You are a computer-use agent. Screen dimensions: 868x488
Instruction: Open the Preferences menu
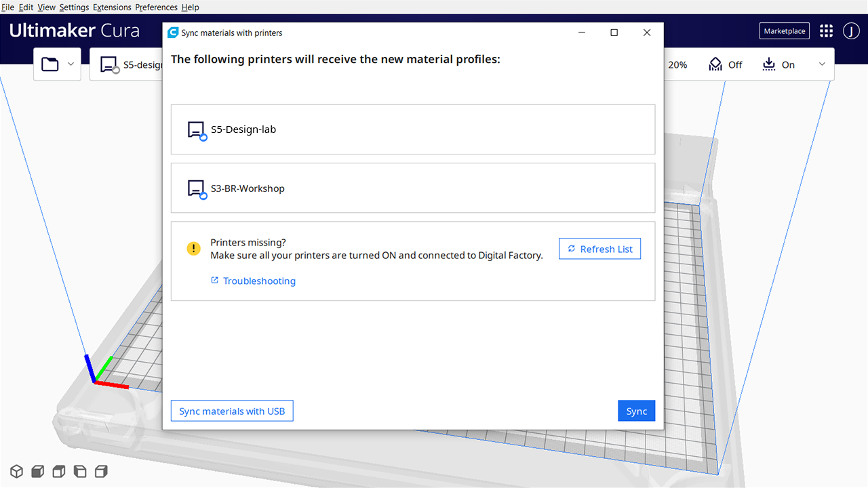coord(157,7)
